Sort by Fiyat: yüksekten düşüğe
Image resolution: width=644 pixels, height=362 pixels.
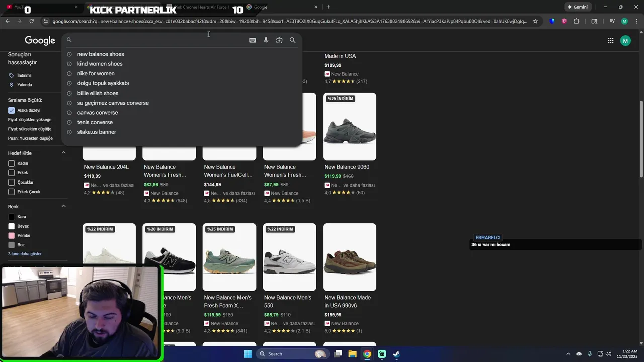pos(30,129)
